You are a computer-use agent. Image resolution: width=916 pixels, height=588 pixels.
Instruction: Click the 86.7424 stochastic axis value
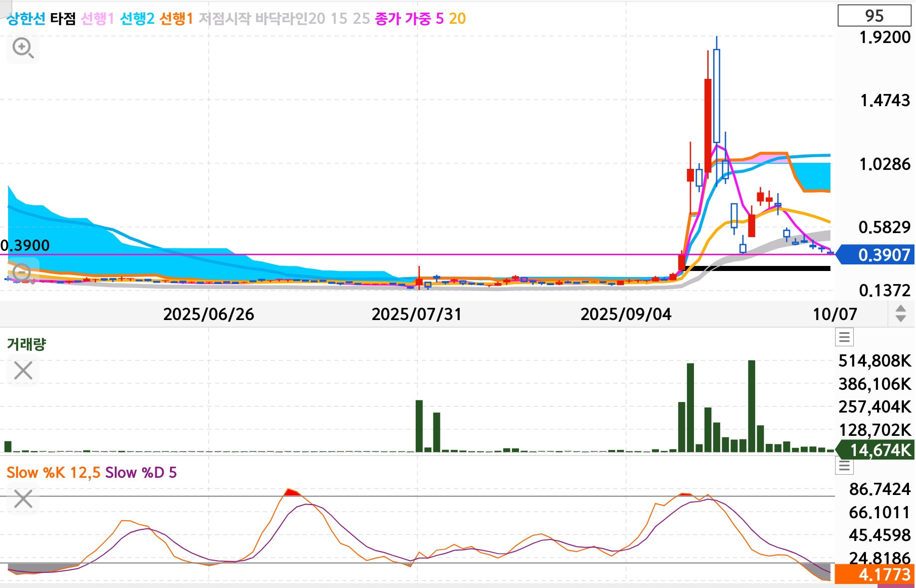(880, 489)
